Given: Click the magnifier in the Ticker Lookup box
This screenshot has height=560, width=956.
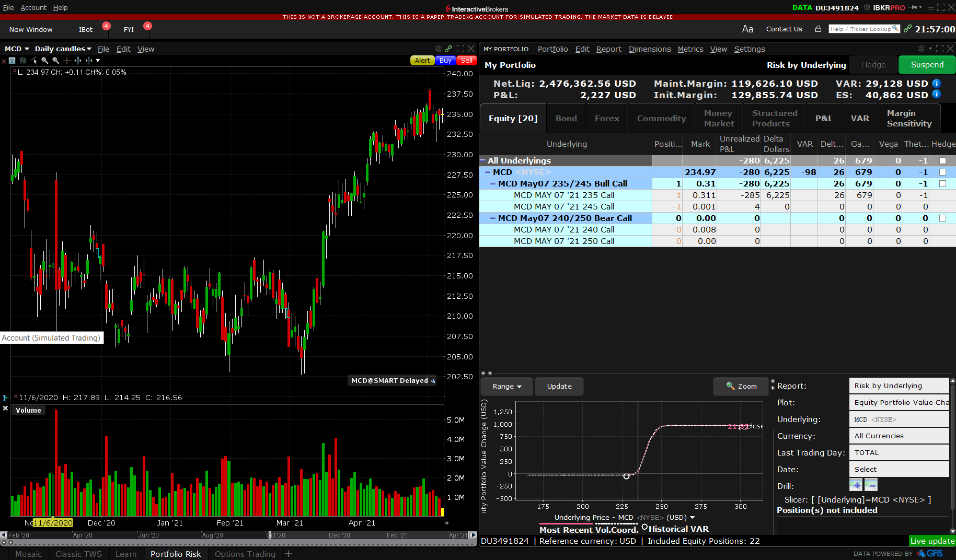Looking at the screenshot, I should pyautogui.click(x=895, y=28).
